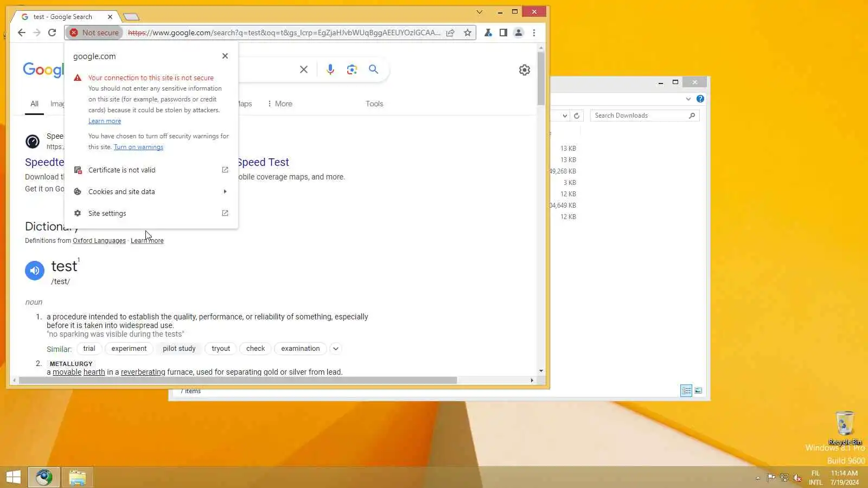
Task: Switch Explorer to large icons view
Action: [698, 390]
